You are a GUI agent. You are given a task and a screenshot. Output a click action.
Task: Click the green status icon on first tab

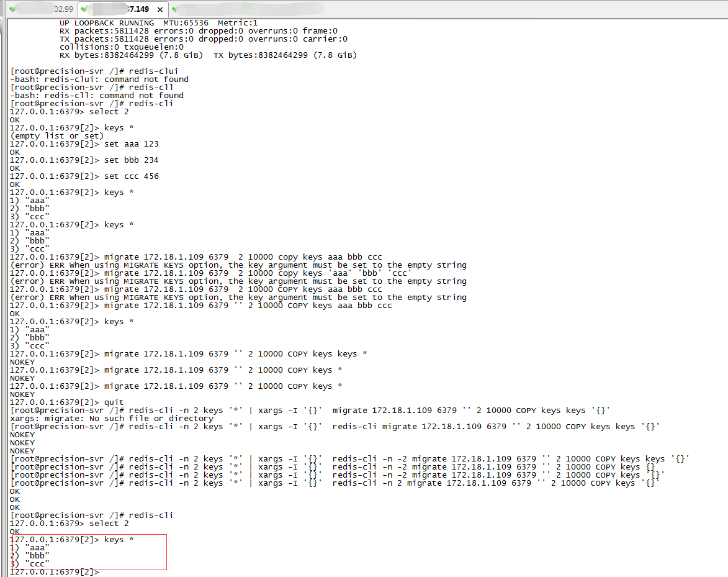(13, 9)
